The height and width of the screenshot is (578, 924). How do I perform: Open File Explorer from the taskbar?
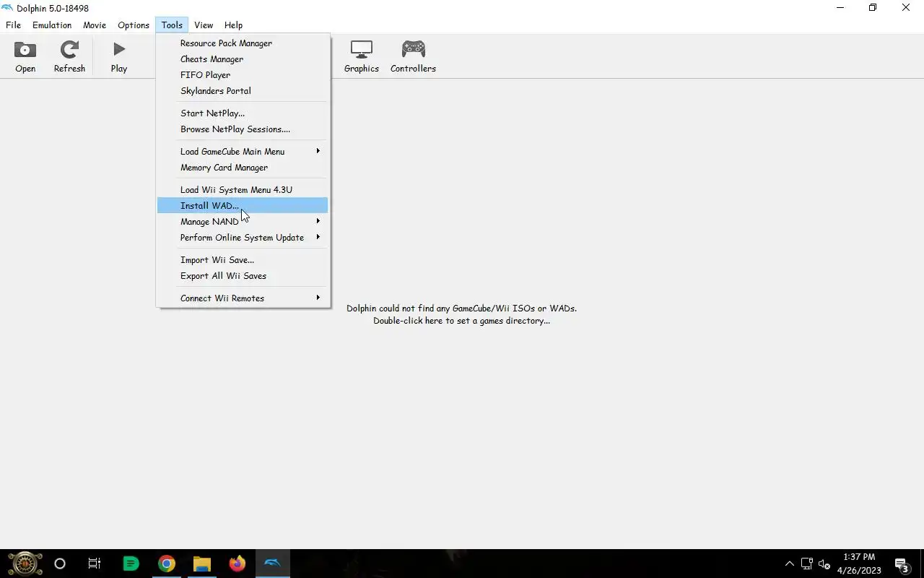tap(201, 564)
